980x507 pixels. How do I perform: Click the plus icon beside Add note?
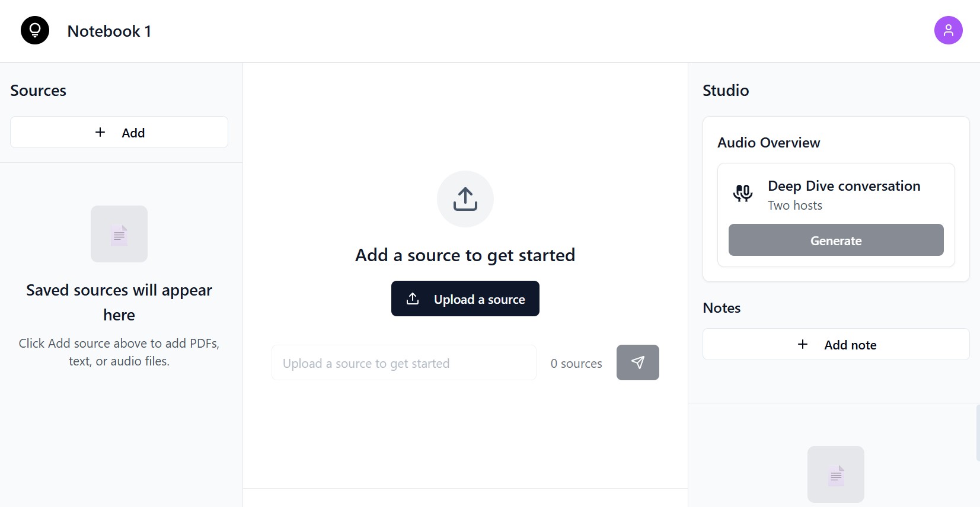[x=803, y=344]
